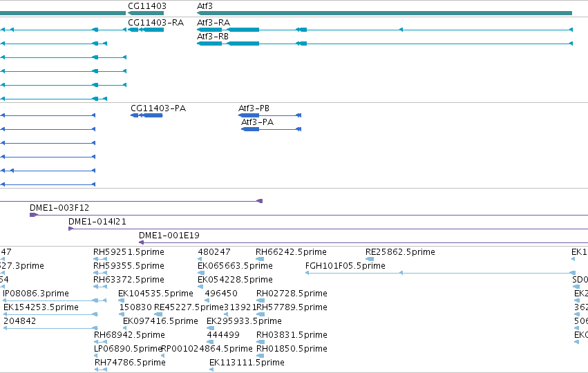Select the Atf3 gene span bar
This screenshot has width=588, height=373.
click(x=384, y=13)
